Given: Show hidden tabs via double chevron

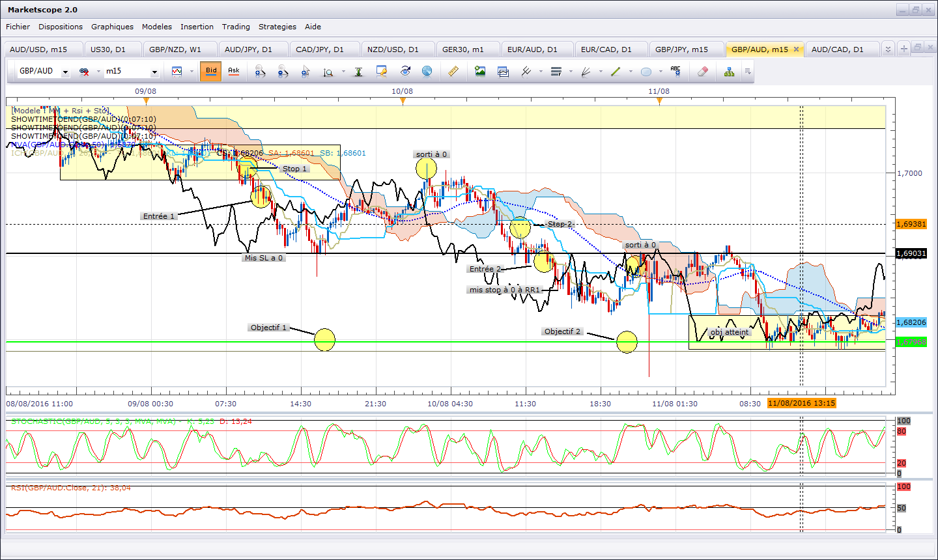Looking at the screenshot, I should [x=888, y=49].
